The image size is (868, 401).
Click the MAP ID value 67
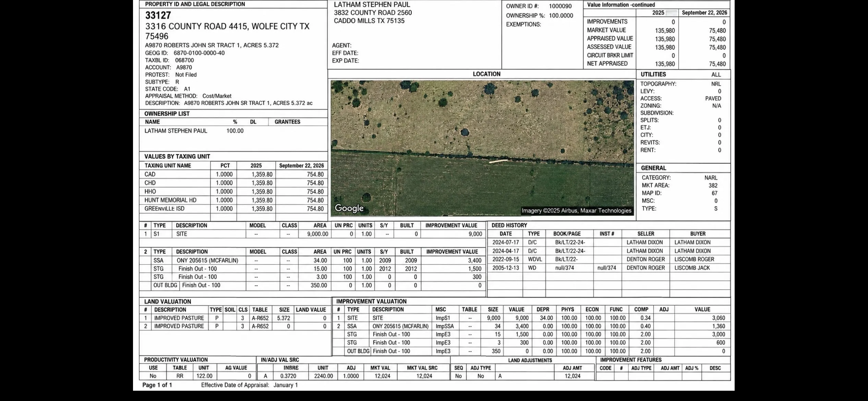pyautogui.click(x=714, y=193)
